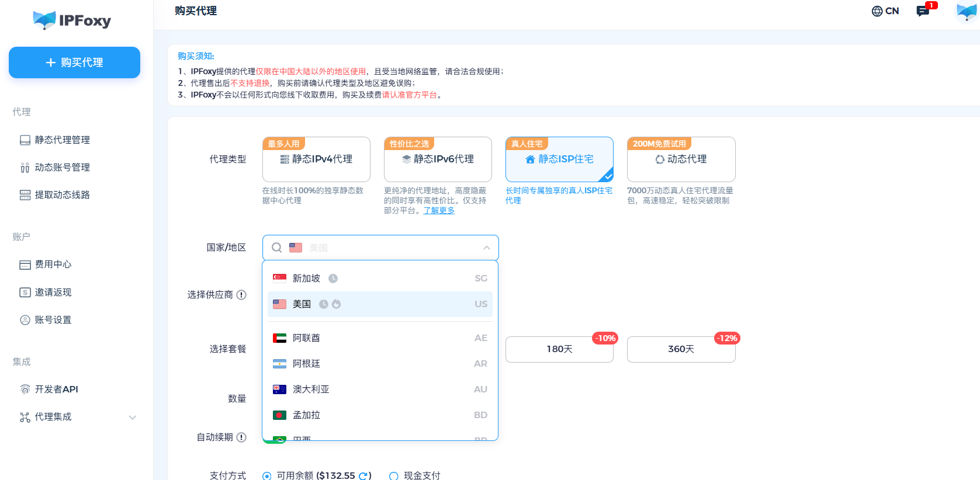Screen dimensions: 980x480
Task: Select available balance payment option
Action: tap(267, 476)
